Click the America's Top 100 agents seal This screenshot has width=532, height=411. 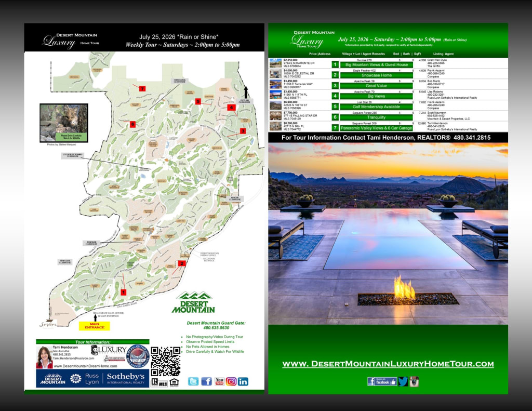(137, 356)
